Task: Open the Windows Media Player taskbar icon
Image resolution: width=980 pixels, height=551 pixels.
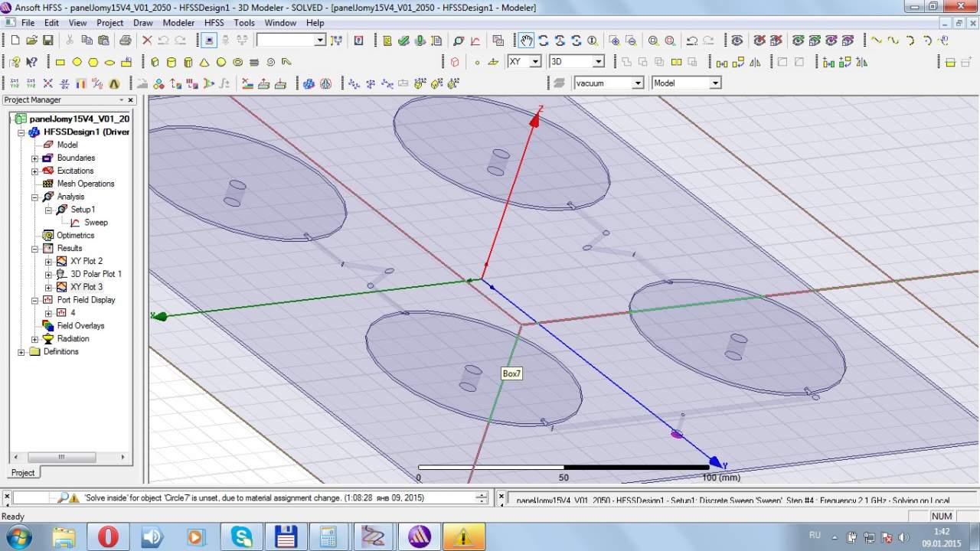Action: pyautogui.click(x=196, y=536)
